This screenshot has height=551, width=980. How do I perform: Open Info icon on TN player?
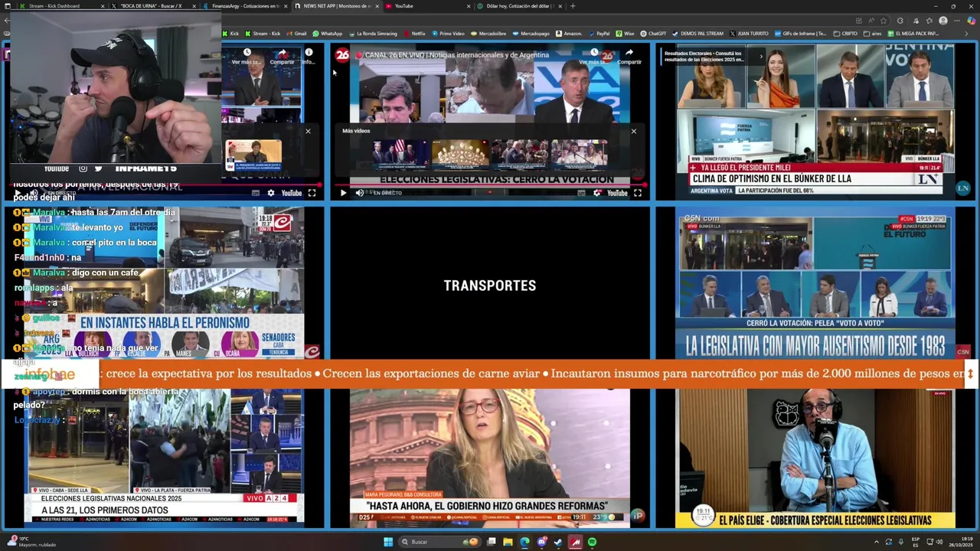309,56
